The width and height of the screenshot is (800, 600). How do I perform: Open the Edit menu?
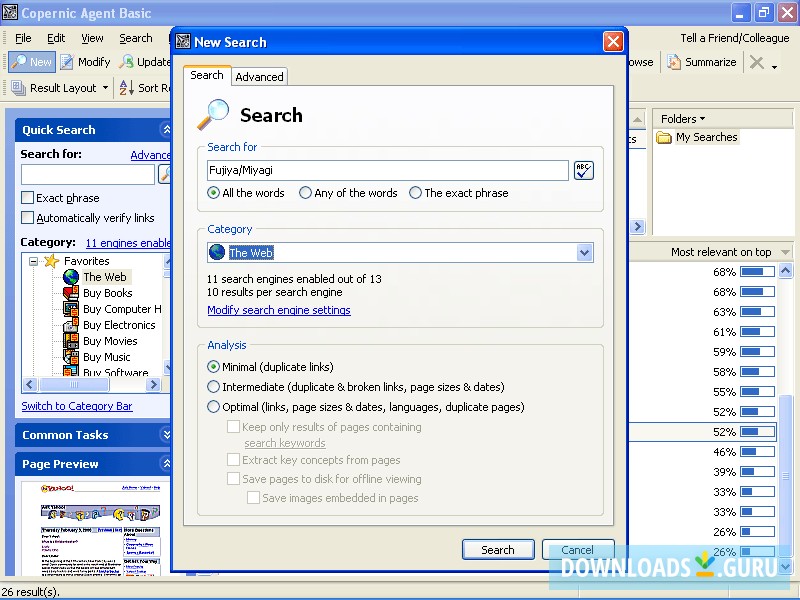pos(56,38)
